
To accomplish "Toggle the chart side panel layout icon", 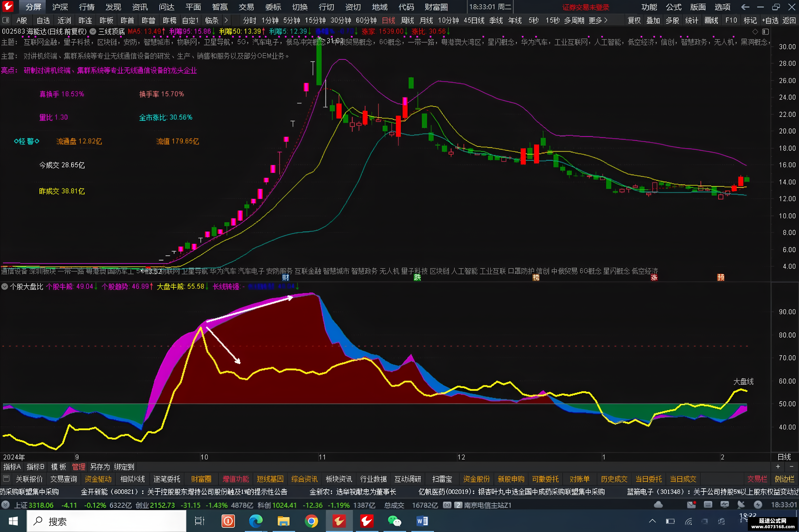I will click(x=765, y=31).
